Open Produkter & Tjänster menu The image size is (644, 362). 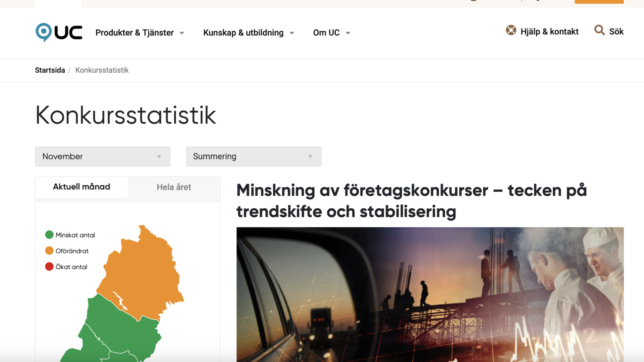(x=135, y=33)
